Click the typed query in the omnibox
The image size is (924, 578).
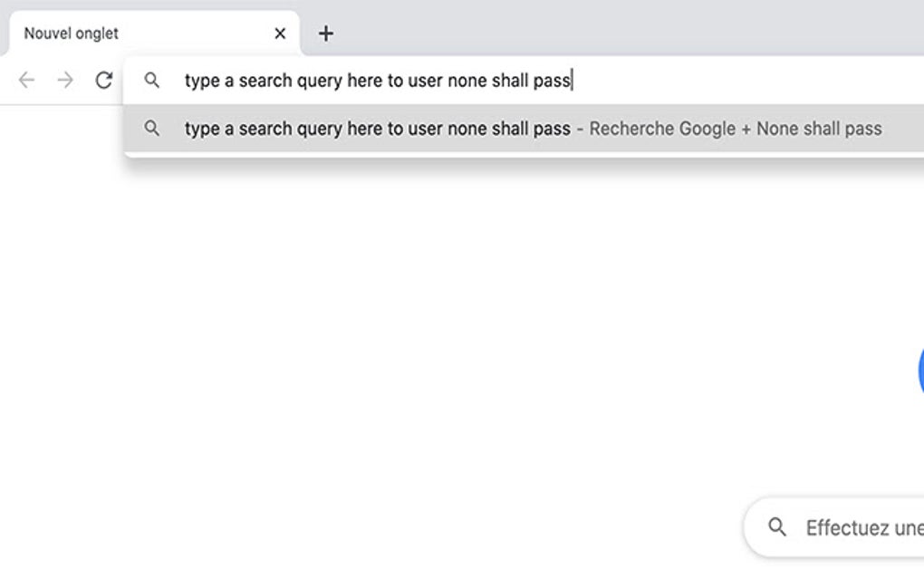pyautogui.click(x=377, y=81)
